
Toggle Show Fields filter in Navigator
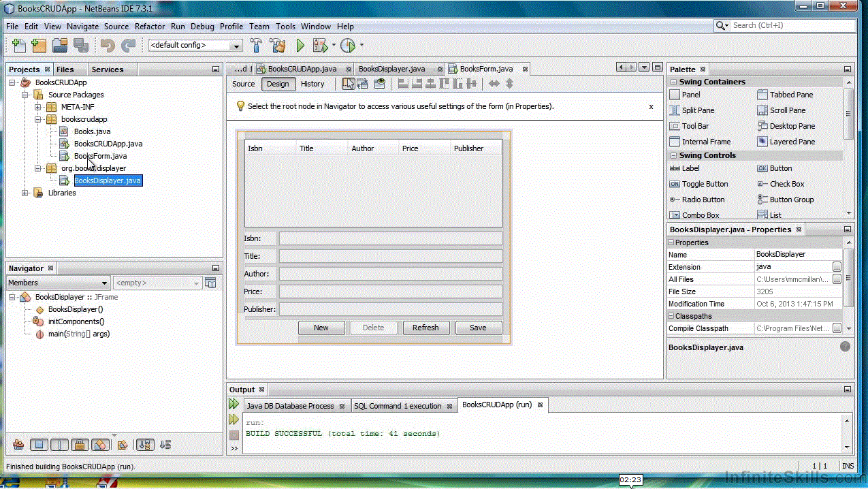[x=39, y=445]
